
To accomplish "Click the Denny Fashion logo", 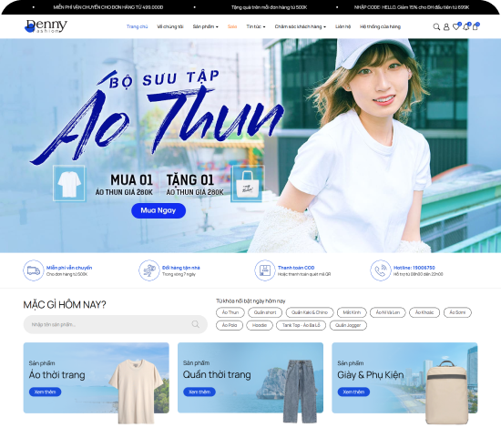I will (46, 26).
